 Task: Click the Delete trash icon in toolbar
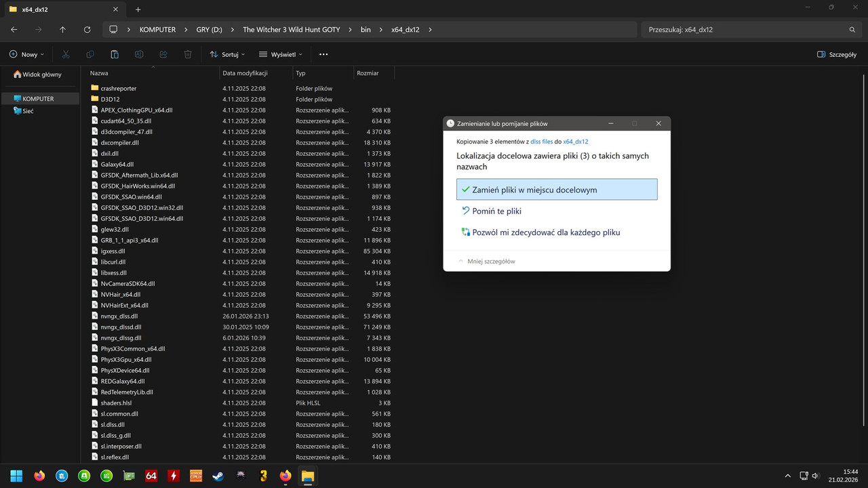pos(188,54)
